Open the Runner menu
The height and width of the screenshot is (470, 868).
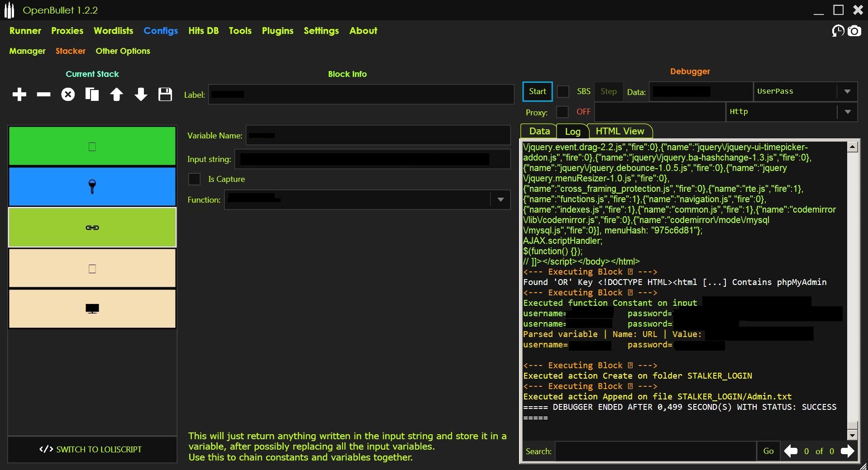tap(25, 31)
